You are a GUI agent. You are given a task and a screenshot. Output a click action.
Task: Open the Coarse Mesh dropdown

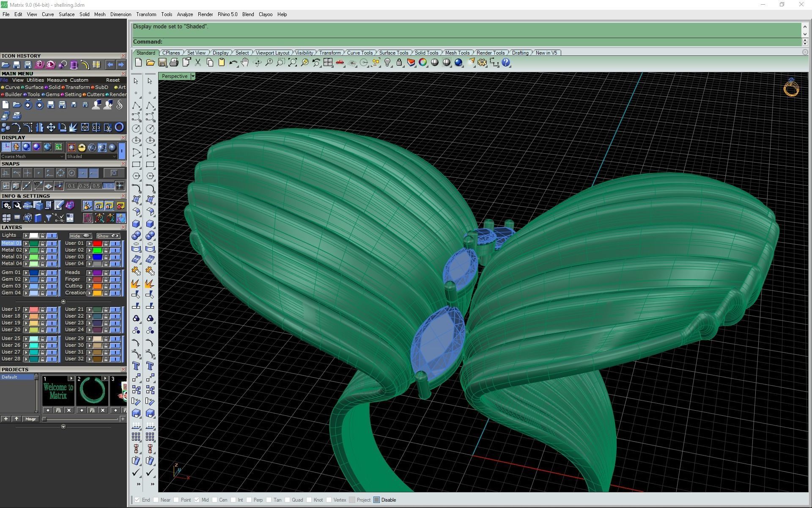[33, 156]
